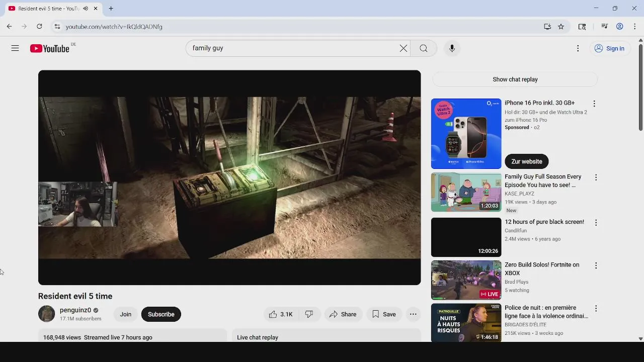Join the penguinz0 channel membership
This screenshot has width=644, height=362.
[126, 314]
